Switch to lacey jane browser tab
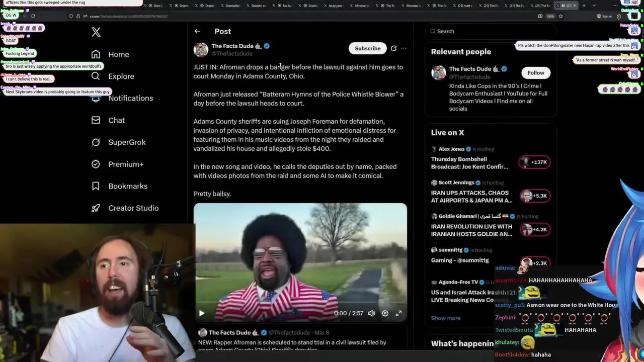This screenshot has height=362, width=644. click(x=334, y=6)
